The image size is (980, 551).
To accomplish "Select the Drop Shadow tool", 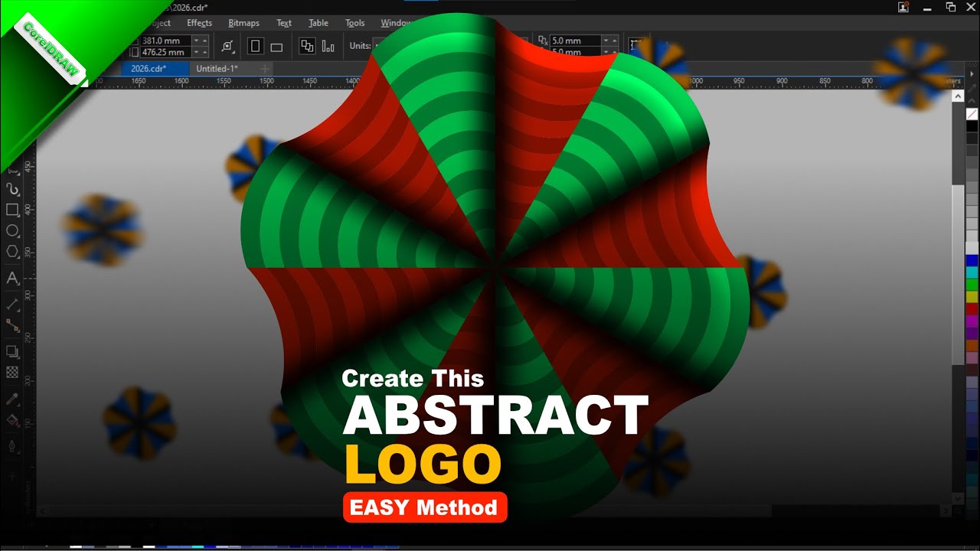I will (12, 351).
